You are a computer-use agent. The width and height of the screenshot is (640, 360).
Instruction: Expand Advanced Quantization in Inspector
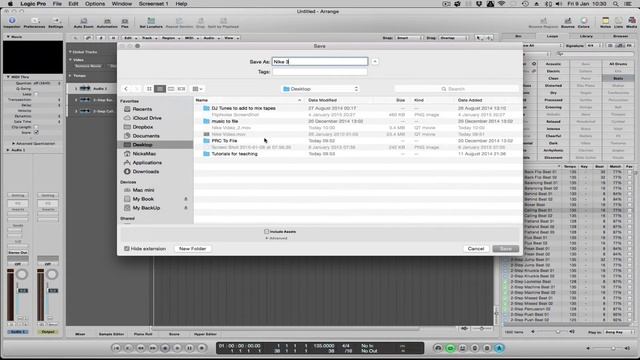tap(13, 144)
